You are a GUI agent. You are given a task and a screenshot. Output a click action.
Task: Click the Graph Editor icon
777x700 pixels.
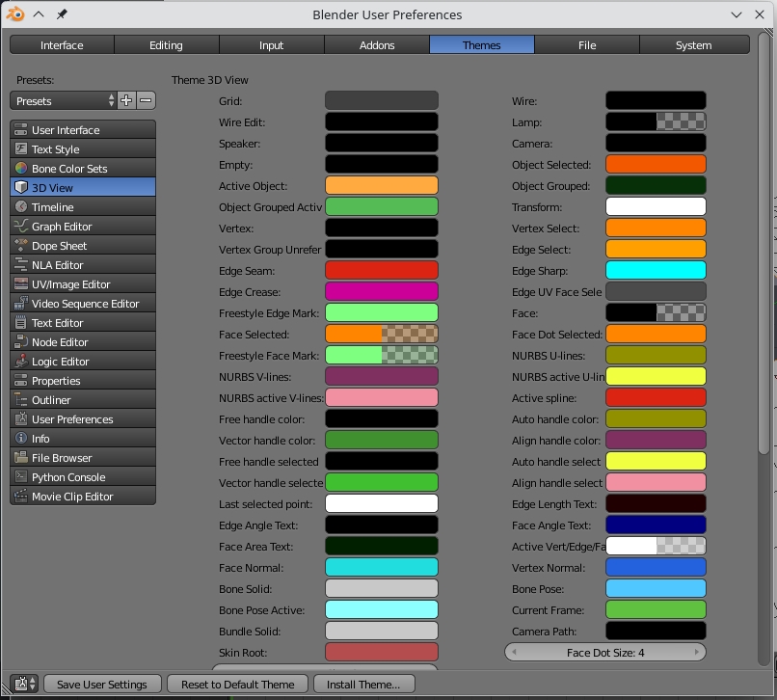(x=21, y=227)
